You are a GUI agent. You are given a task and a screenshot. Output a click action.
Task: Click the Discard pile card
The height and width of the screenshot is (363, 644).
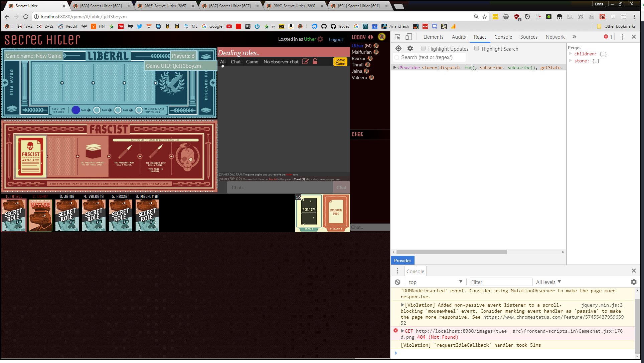pyautogui.click(x=336, y=213)
